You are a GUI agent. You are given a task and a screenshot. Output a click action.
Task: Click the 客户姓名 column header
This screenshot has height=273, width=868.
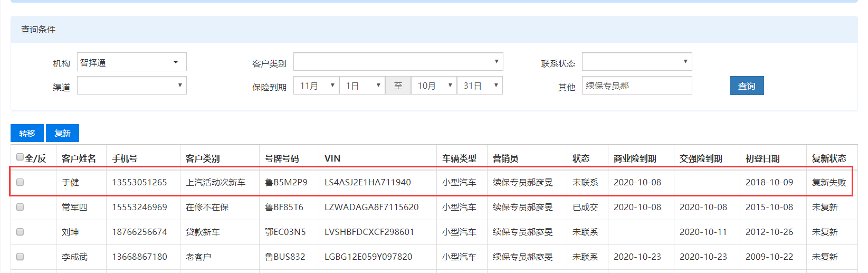click(79, 158)
